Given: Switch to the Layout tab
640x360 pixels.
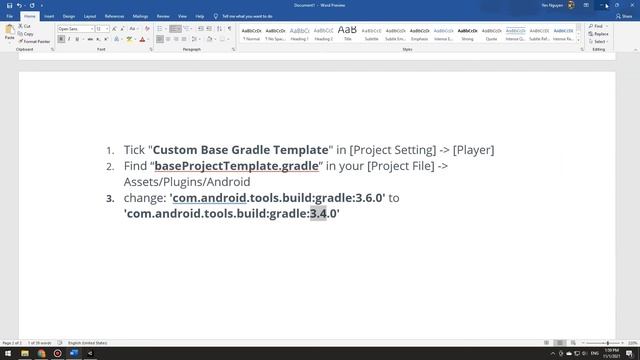Looking at the screenshot, I should click(x=90, y=16).
